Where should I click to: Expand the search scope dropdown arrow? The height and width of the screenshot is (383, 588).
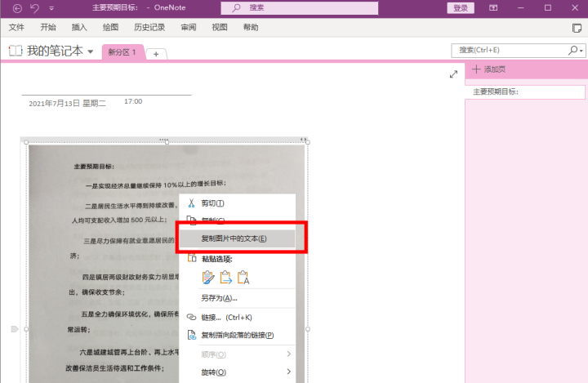click(581, 51)
